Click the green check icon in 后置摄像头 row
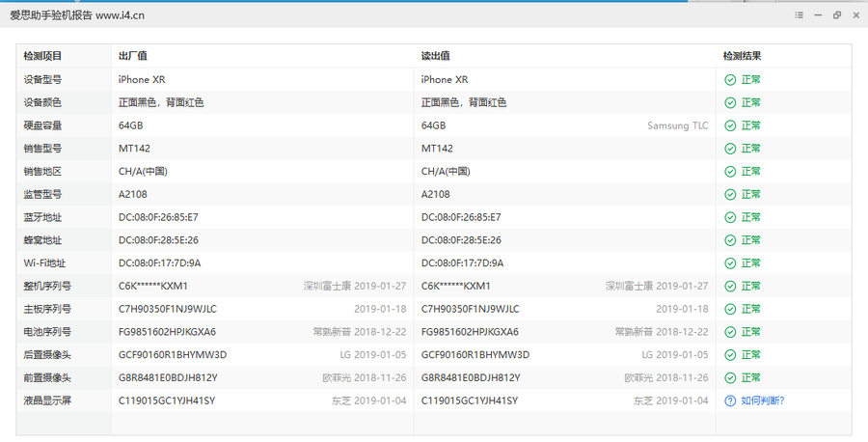Image resolution: width=868 pixels, height=442 pixels. 730,354
